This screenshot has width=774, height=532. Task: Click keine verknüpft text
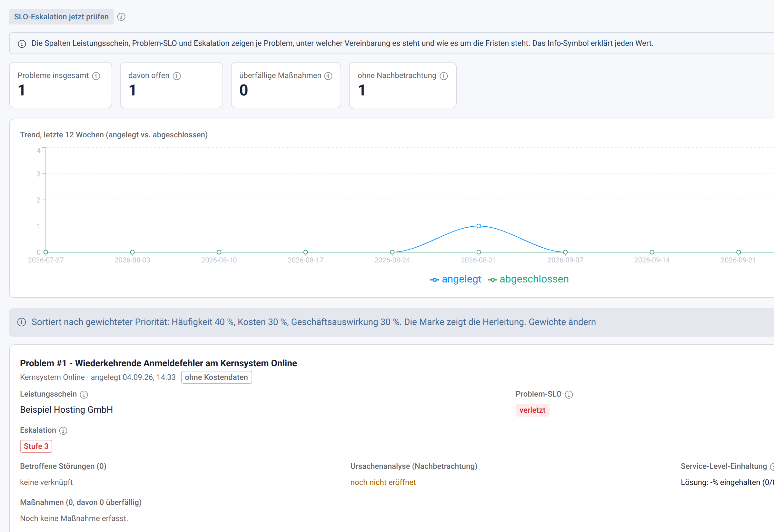46,482
